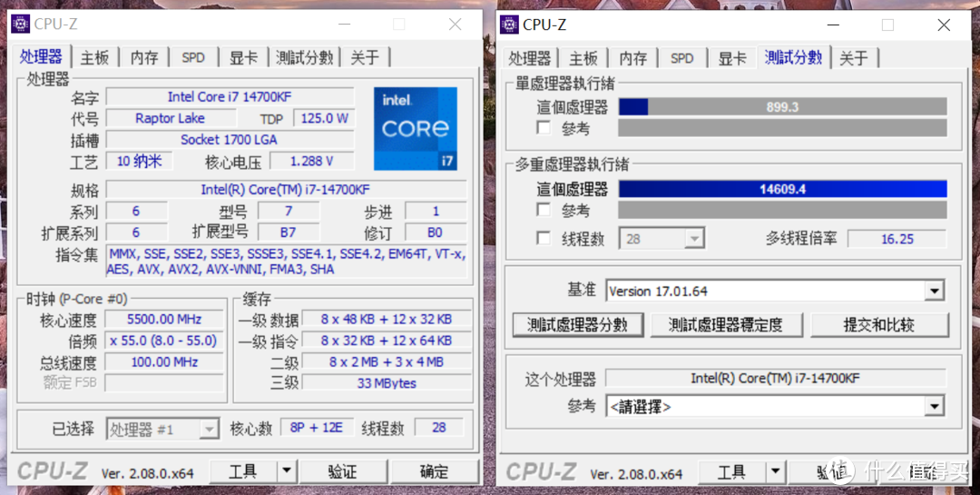Viewport: 980px width, 495px height.
Task: Click the CPU-Z app icon in left window title bar
Action: pyautogui.click(x=21, y=25)
